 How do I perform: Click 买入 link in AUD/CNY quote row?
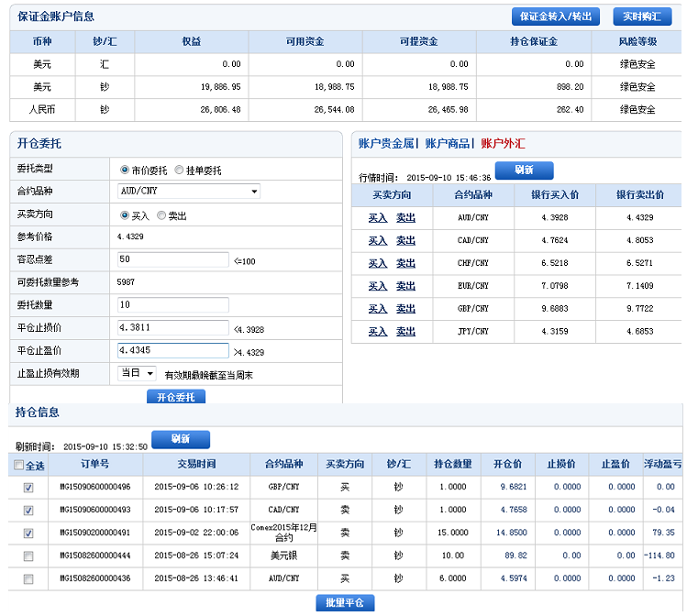(x=378, y=217)
